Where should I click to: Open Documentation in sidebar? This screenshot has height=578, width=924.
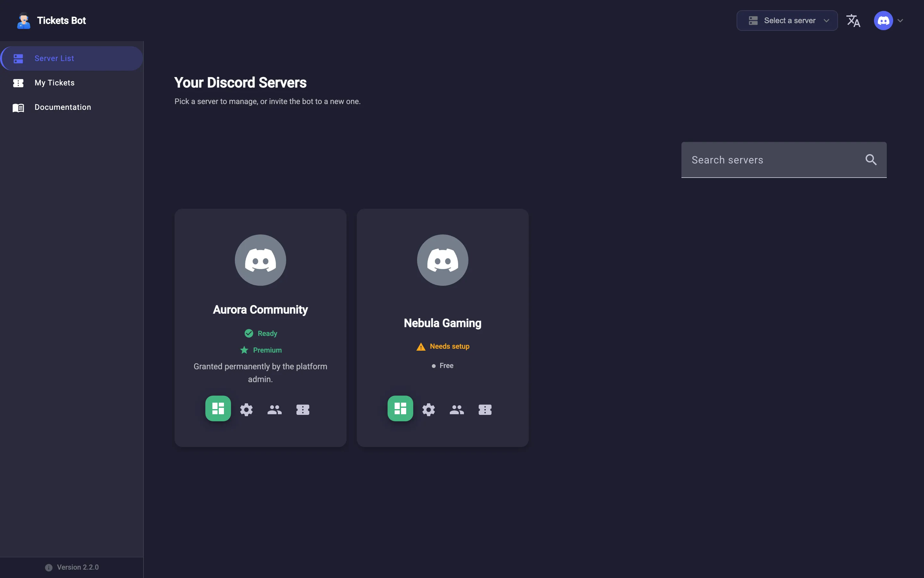[72, 108]
